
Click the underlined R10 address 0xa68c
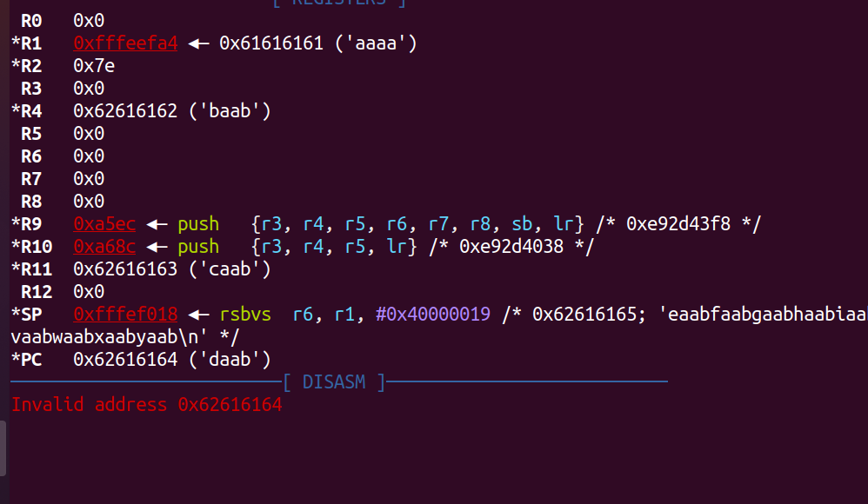point(104,247)
